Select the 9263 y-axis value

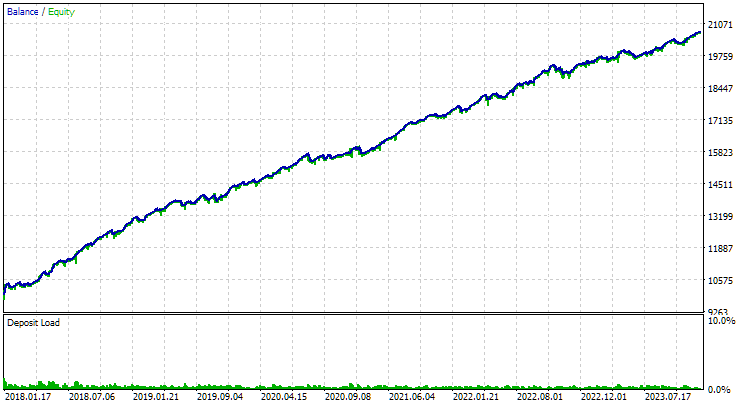pos(718,312)
